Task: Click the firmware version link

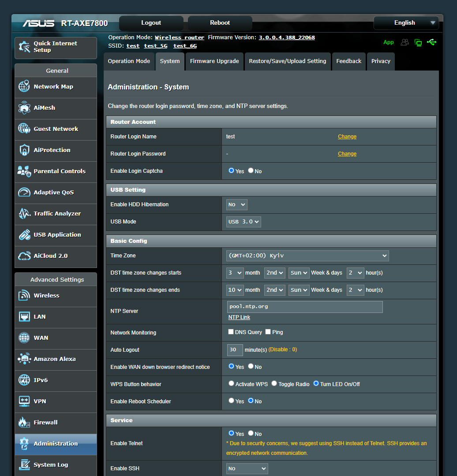Action: tap(287, 37)
